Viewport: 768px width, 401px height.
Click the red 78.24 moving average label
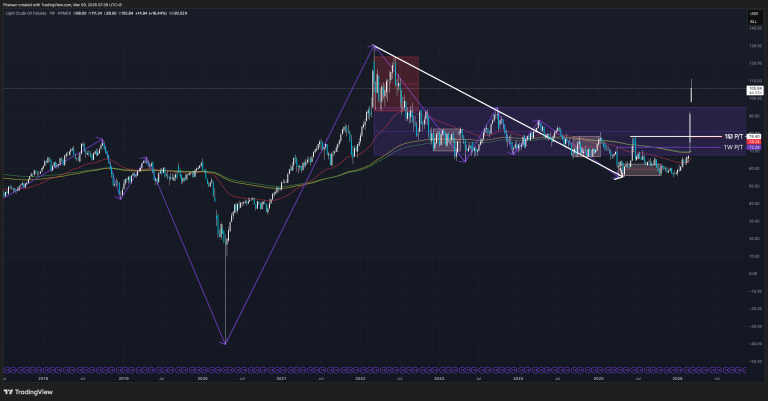coord(754,142)
